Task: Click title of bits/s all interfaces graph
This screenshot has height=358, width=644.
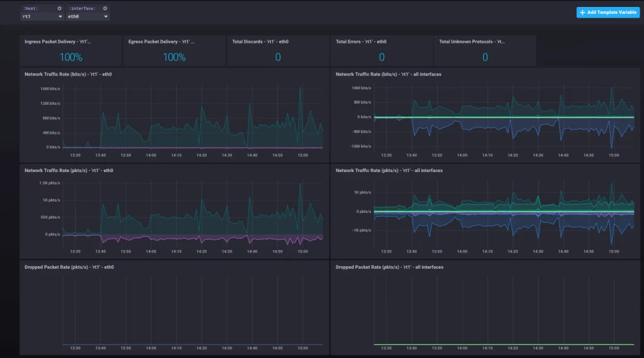Action: pyautogui.click(x=388, y=74)
